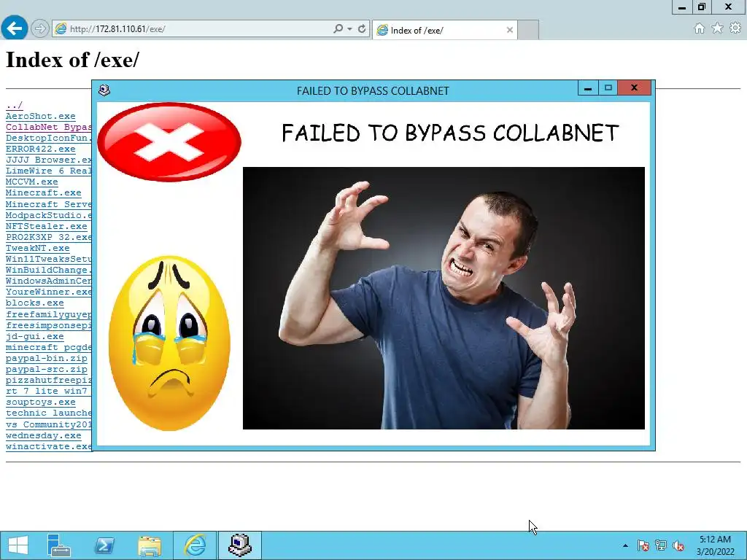Click the muted volume tray icon
Screen dimensions: 747x560
(678, 545)
